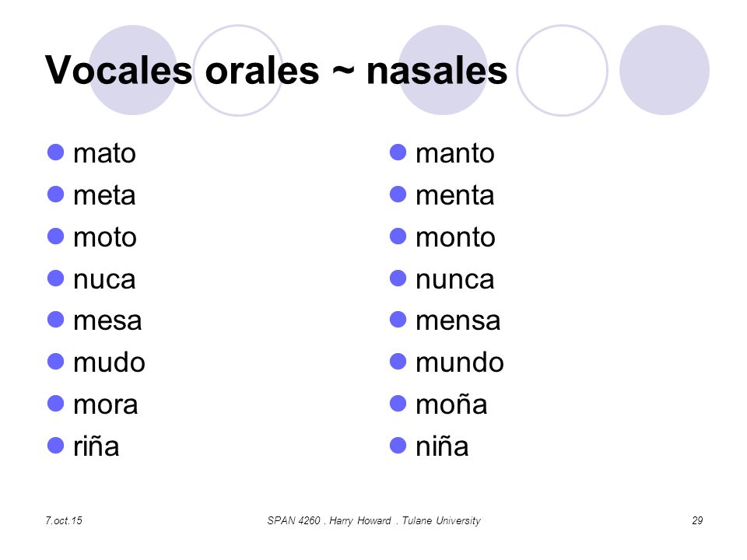Select the word 'mesa'
Viewport: 747px width, 560px height.
107,321
